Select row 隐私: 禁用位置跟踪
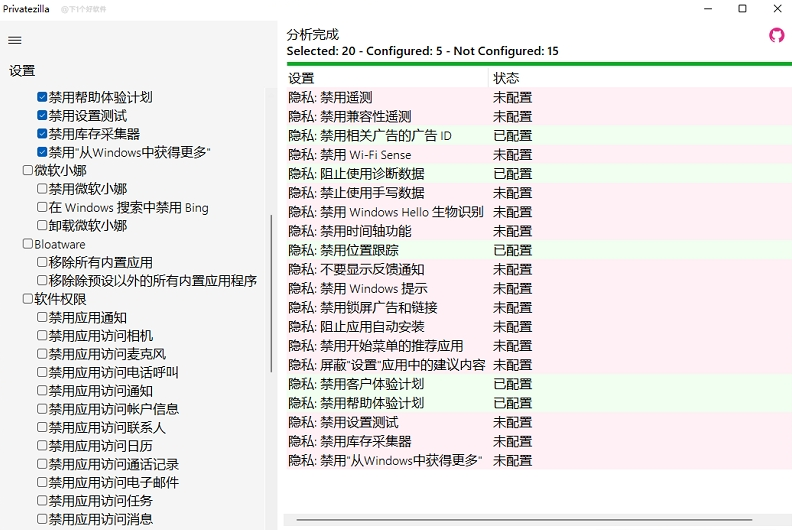 click(x=539, y=250)
